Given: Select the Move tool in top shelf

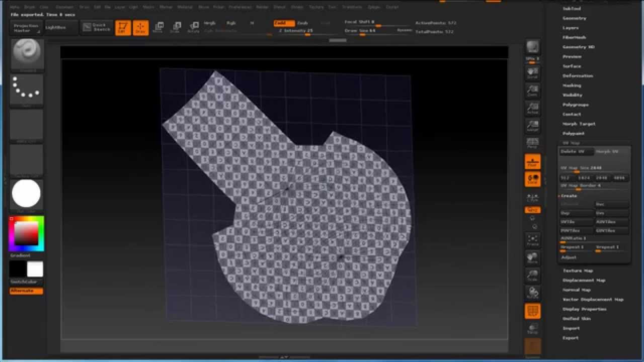Looking at the screenshot, I should click(158, 28).
